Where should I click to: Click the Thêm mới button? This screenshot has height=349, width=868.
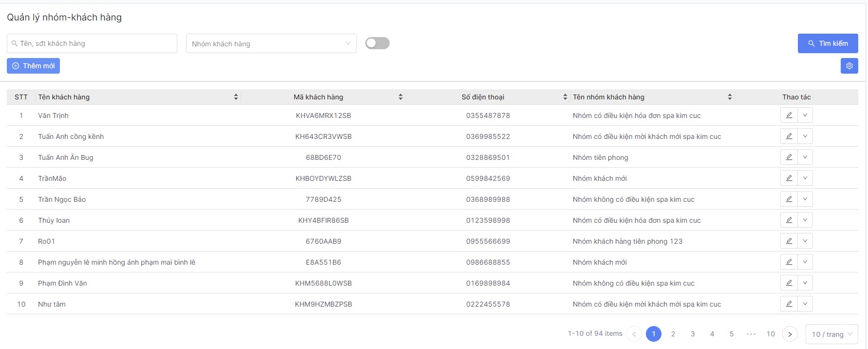(33, 66)
